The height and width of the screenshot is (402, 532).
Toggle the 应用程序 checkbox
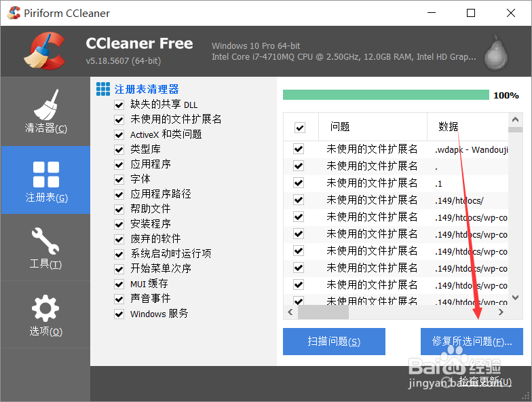119,164
